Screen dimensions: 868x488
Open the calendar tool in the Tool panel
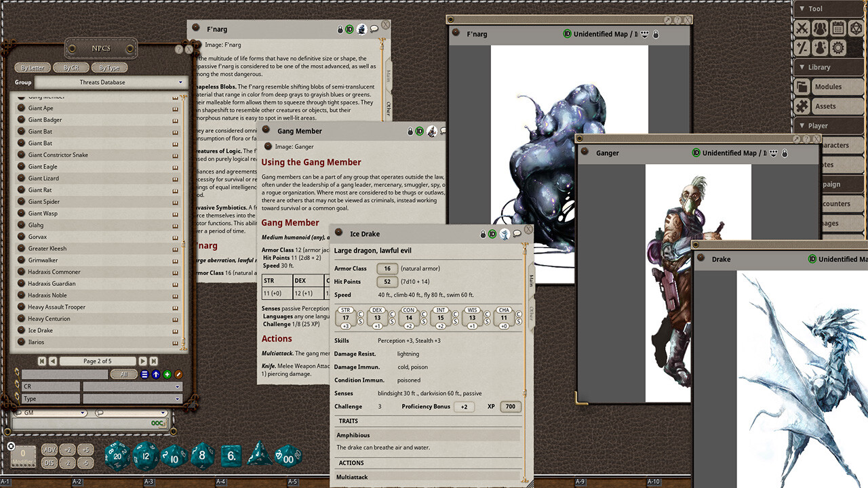838,28
